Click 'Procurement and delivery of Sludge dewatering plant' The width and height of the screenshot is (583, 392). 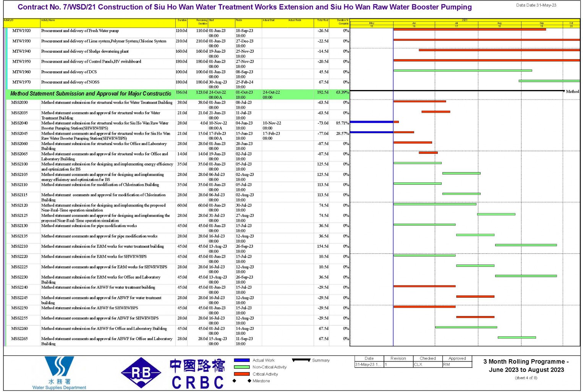pyautogui.click(x=85, y=52)
